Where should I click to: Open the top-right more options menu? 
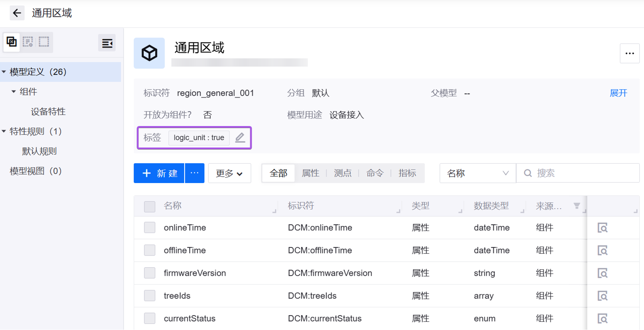[x=629, y=53]
